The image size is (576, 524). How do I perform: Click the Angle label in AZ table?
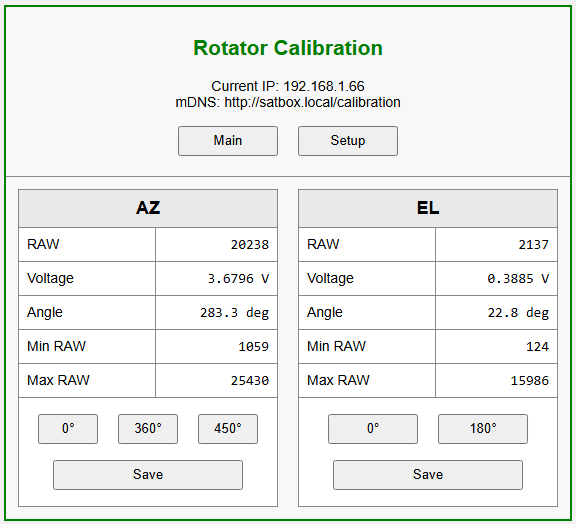tap(45, 313)
